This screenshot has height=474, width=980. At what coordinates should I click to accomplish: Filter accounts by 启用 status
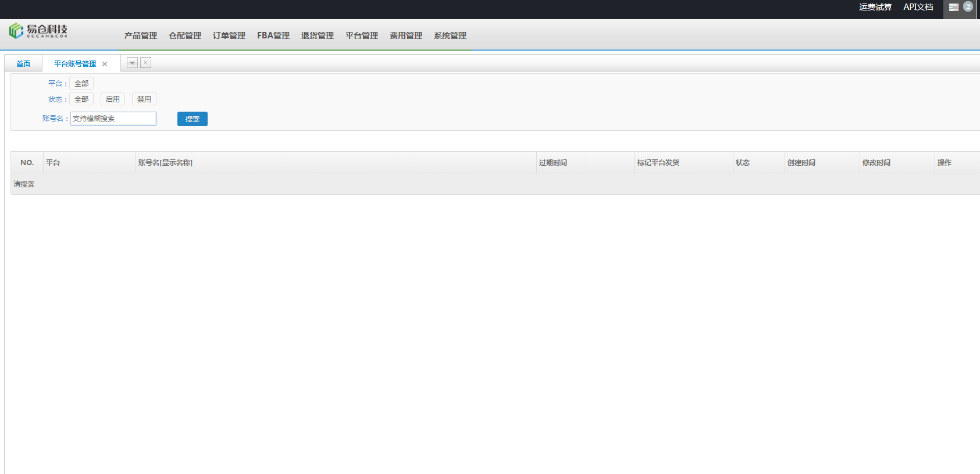(x=113, y=99)
